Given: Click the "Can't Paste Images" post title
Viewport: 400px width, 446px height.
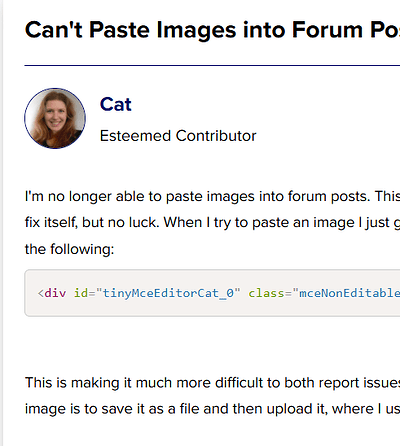Looking at the screenshot, I should coord(212,30).
